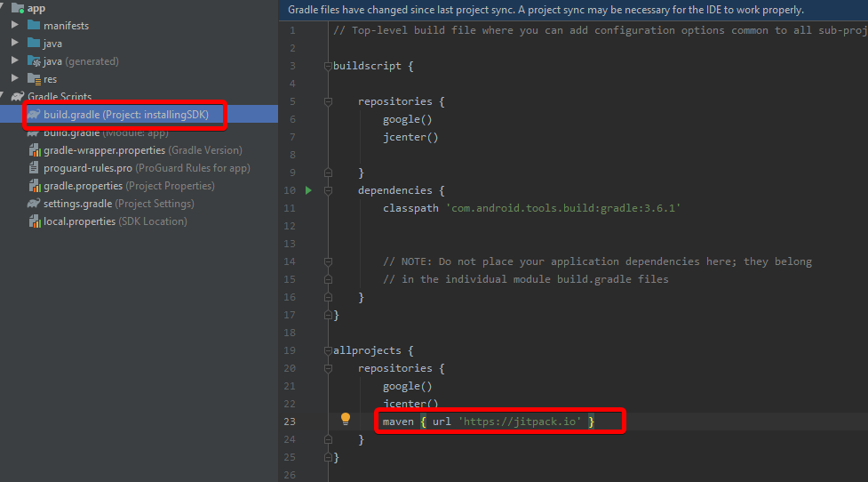Open build.gradle (Project: installingSDK) file
868x482 pixels.
click(x=125, y=115)
